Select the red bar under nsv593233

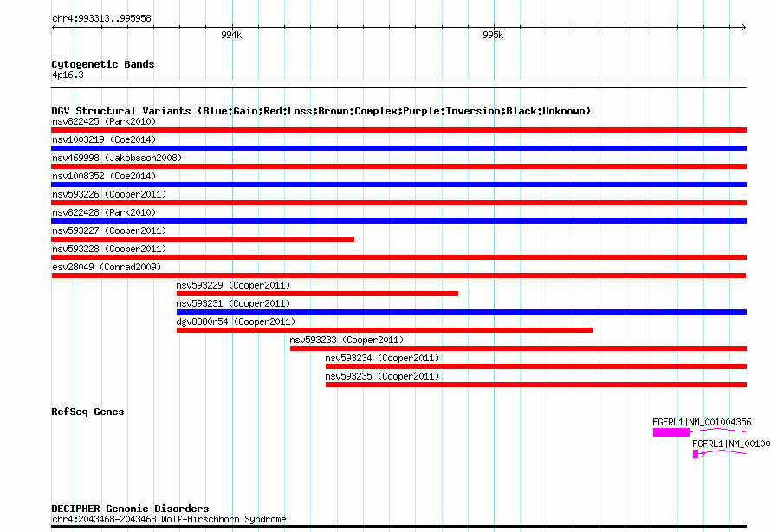click(518, 348)
